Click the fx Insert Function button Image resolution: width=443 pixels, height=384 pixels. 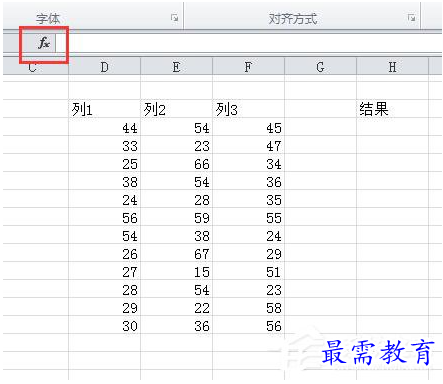(44, 43)
